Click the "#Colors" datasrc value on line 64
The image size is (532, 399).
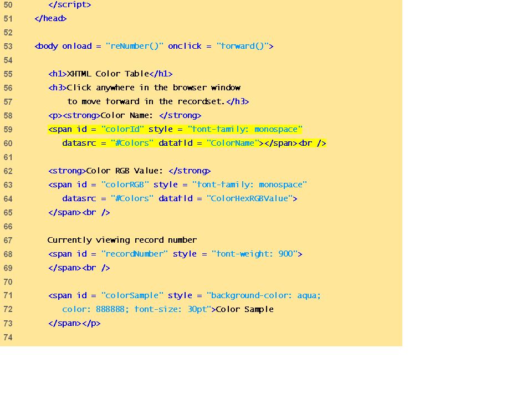pyautogui.click(x=132, y=198)
